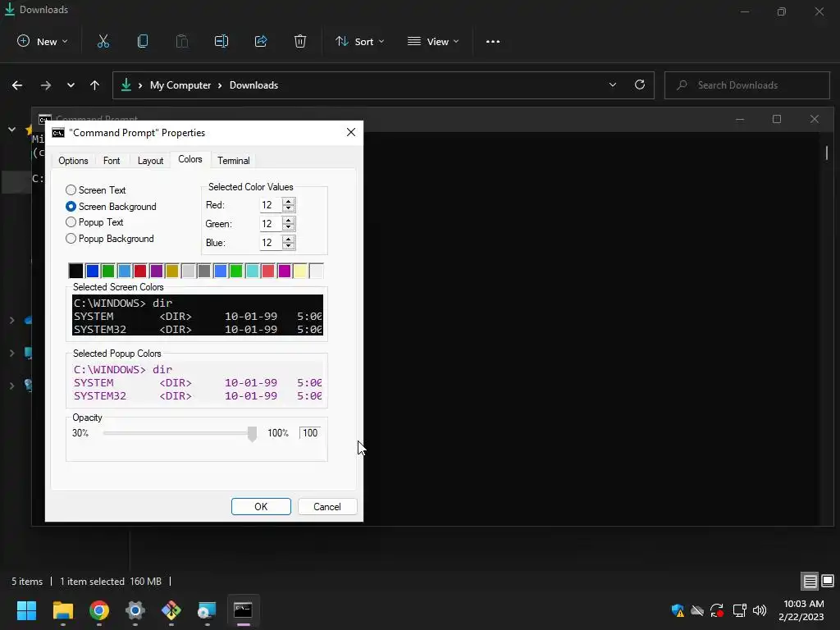Click the Copy icon in Explorer toolbar
The image size is (840, 630).
pos(143,41)
